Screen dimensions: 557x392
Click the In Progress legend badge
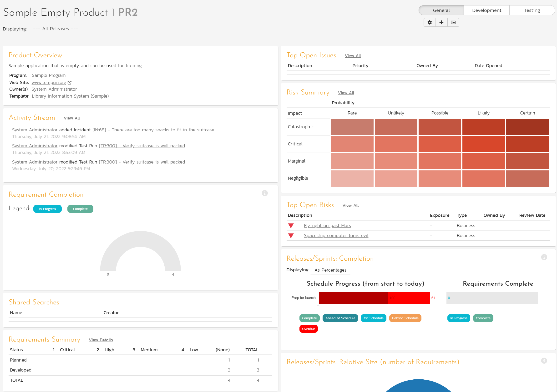click(48, 209)
